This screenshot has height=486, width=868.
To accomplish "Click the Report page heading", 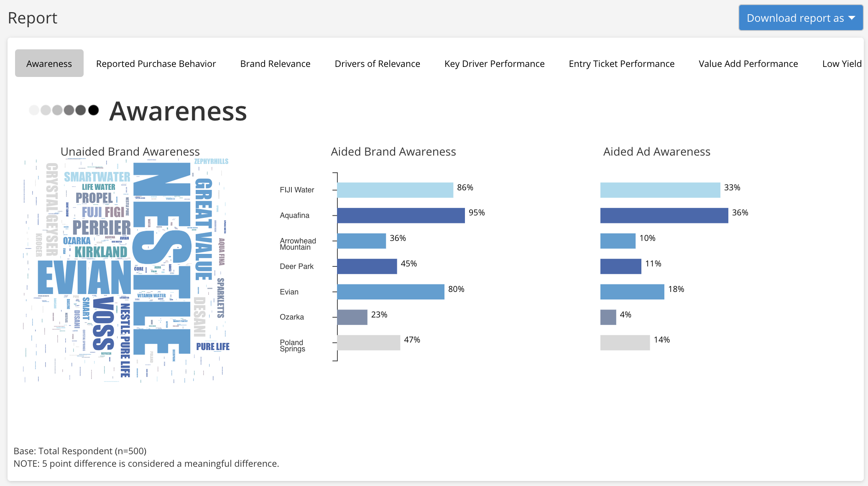I will click(33, 18).
